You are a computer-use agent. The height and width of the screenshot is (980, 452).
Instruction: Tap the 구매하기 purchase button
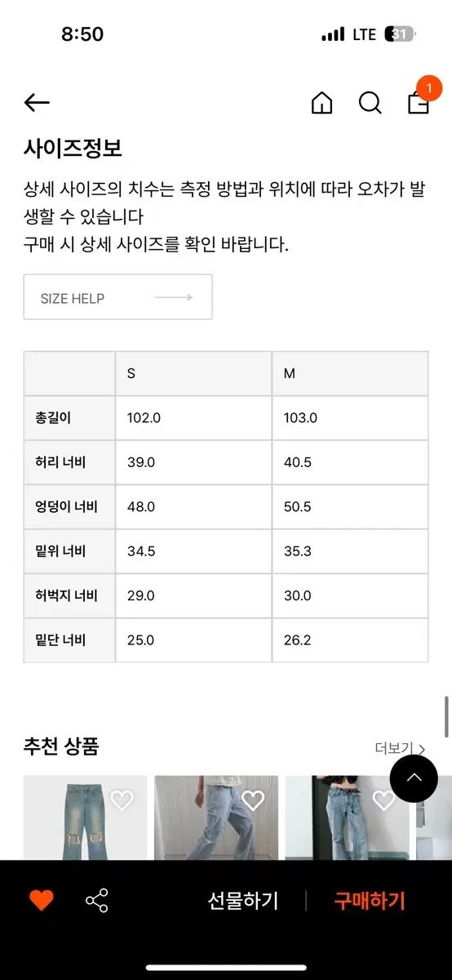[x=370, y=901]
